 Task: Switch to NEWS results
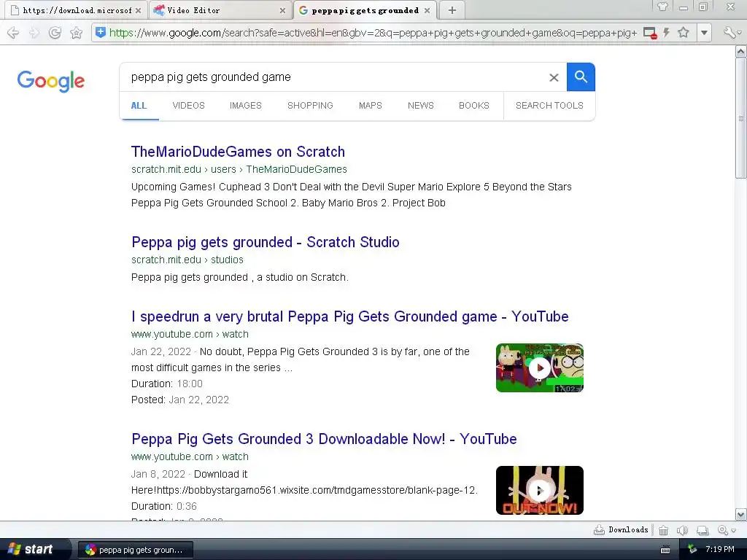[421, 106]
